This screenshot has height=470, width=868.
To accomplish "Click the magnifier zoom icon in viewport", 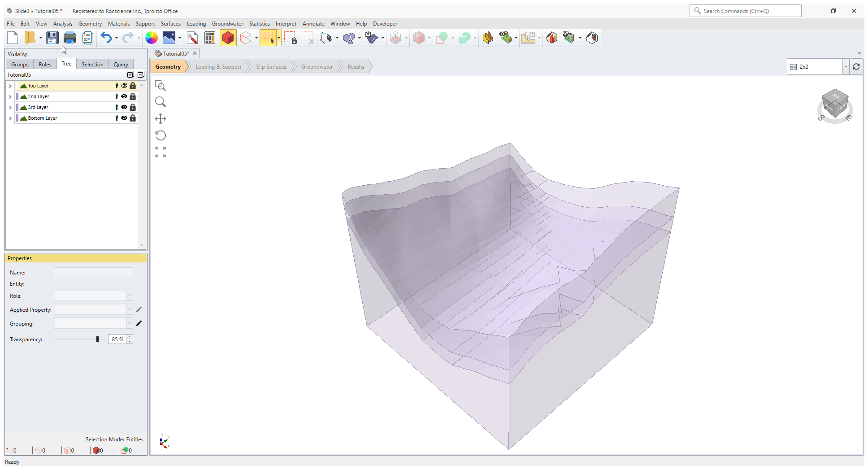I will click(161, 102).
